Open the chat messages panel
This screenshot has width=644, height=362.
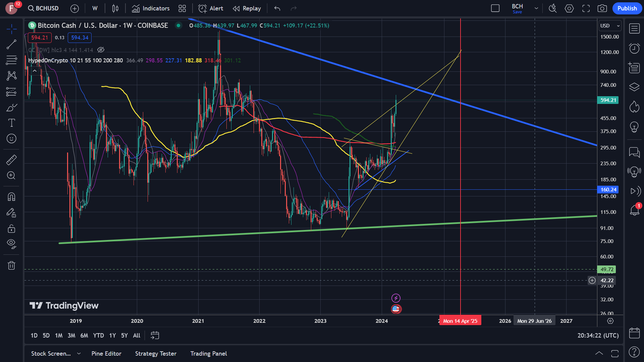[x=634, y=152]
